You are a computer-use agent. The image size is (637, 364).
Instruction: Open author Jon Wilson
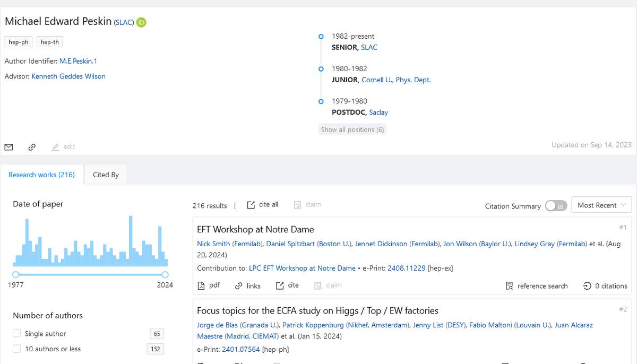pyautogui.click(x=461, y=244)
